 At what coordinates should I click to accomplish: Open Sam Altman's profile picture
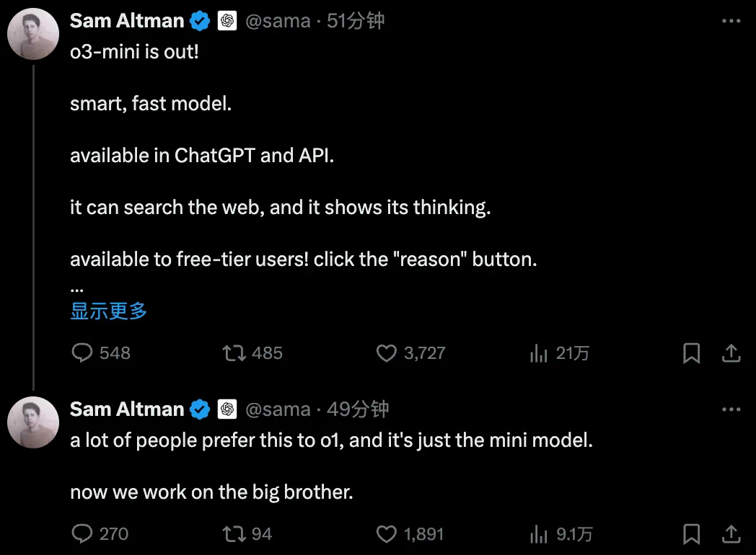pos(32,33)
